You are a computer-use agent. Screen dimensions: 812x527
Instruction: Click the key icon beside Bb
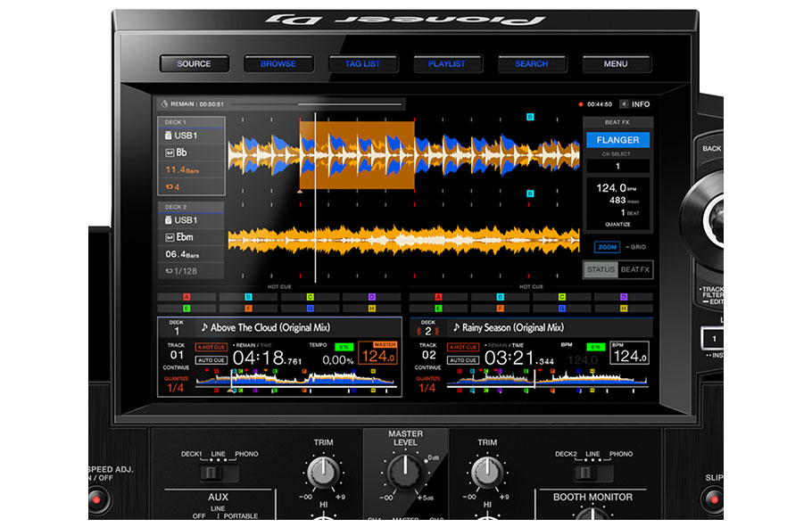click(x=170, y=152)
